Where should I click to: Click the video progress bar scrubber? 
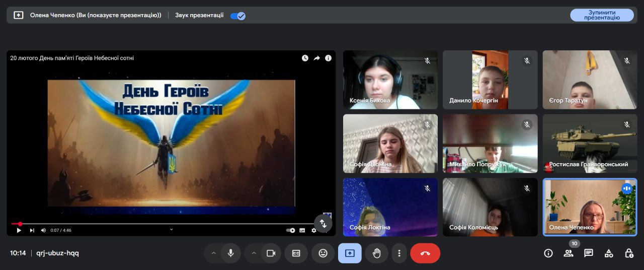(20, 224)
